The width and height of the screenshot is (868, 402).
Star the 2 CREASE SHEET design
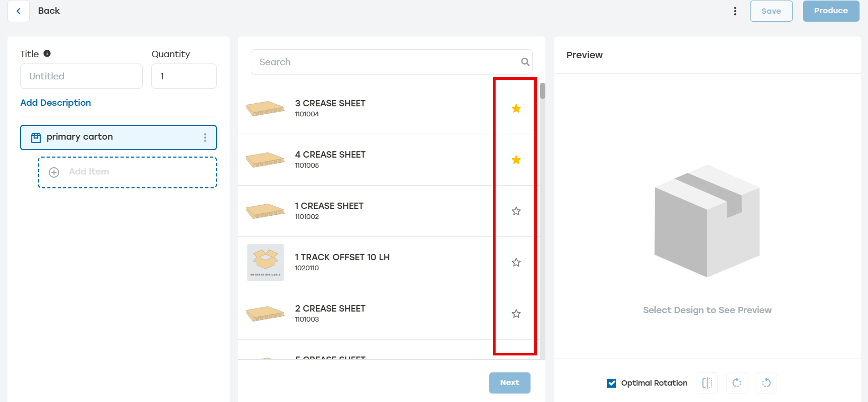(x=516, y=314)
